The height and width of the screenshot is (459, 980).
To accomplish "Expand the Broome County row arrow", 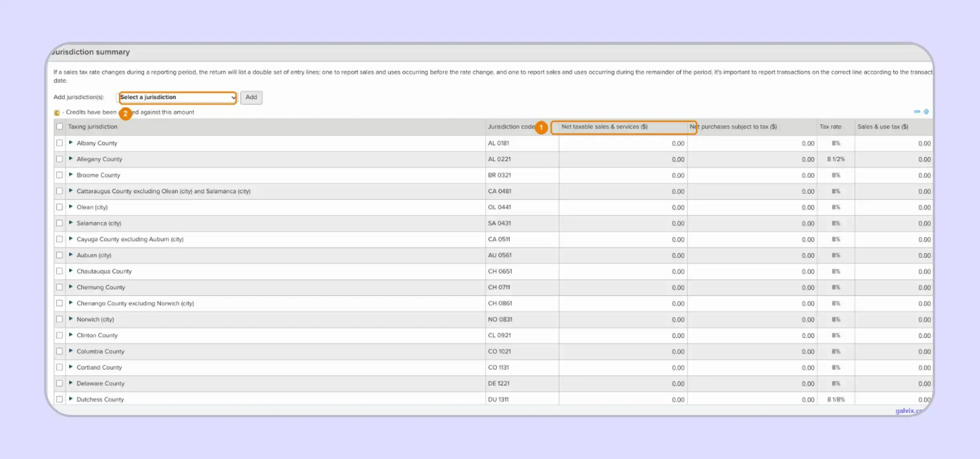I will pyautogui.click(x=71, y=175).
